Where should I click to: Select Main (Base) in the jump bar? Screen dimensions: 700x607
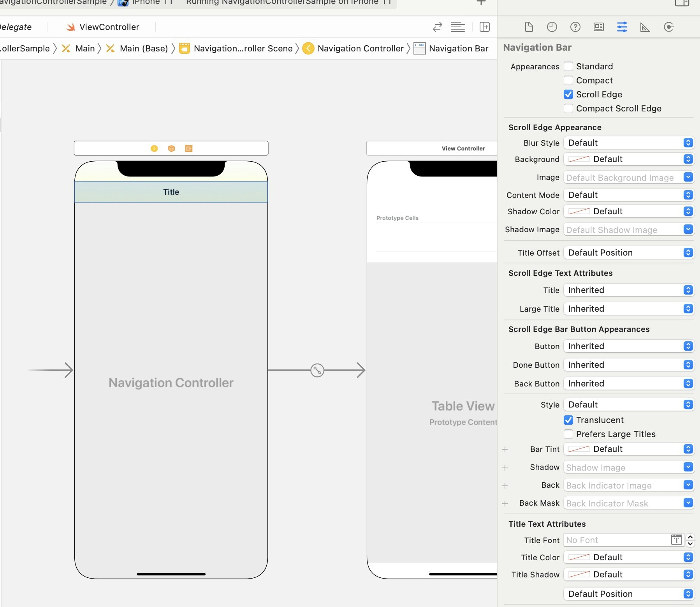pos(137,48)
